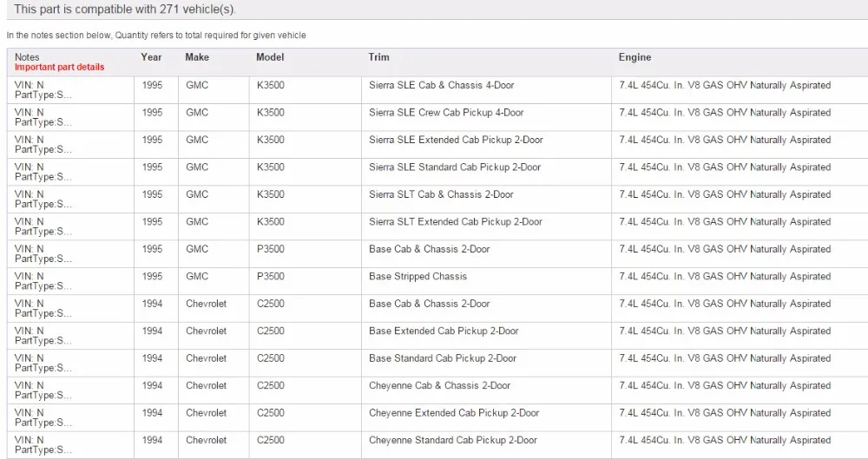Screen dimensions: 868x459
Task: Select Cheyenne Standard Cab Pickup 2-Door trim
Action: coord(453,440)
